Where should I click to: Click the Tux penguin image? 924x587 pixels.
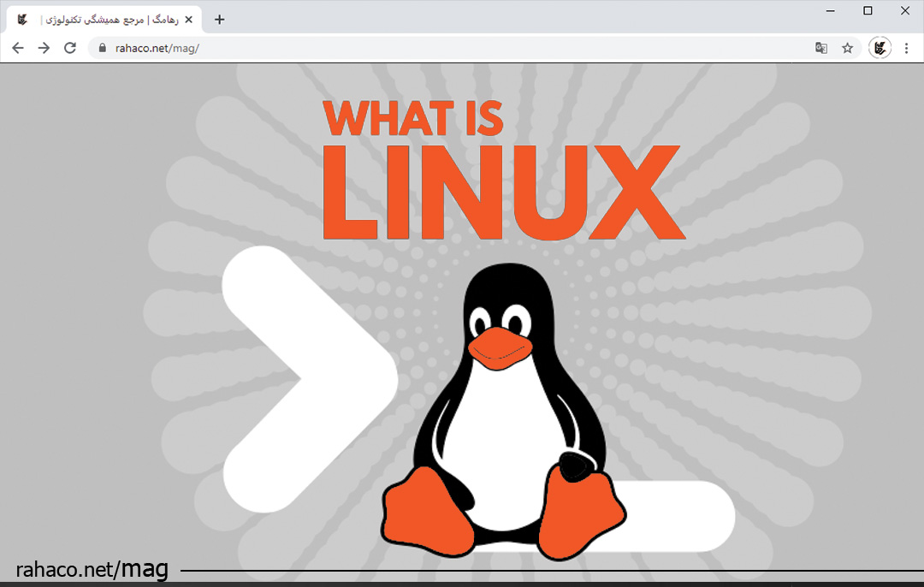[x=505, y=411]
